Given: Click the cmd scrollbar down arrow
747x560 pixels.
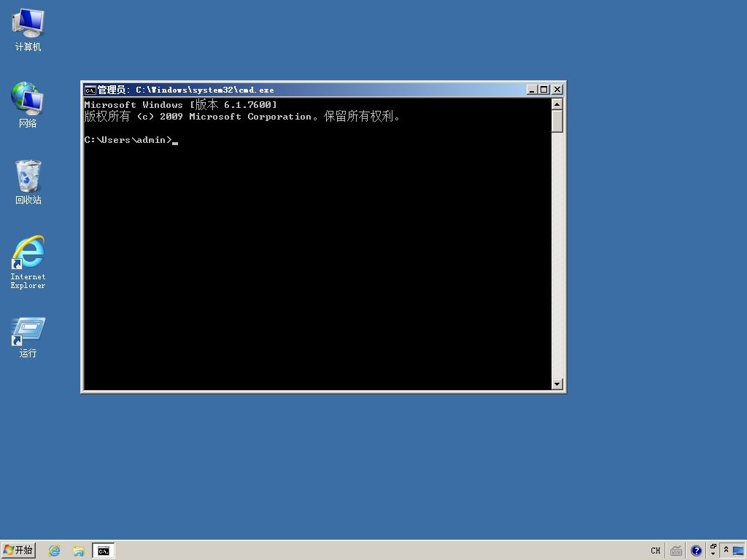Looking at the screenshot, I should click(x=557, y=384).
